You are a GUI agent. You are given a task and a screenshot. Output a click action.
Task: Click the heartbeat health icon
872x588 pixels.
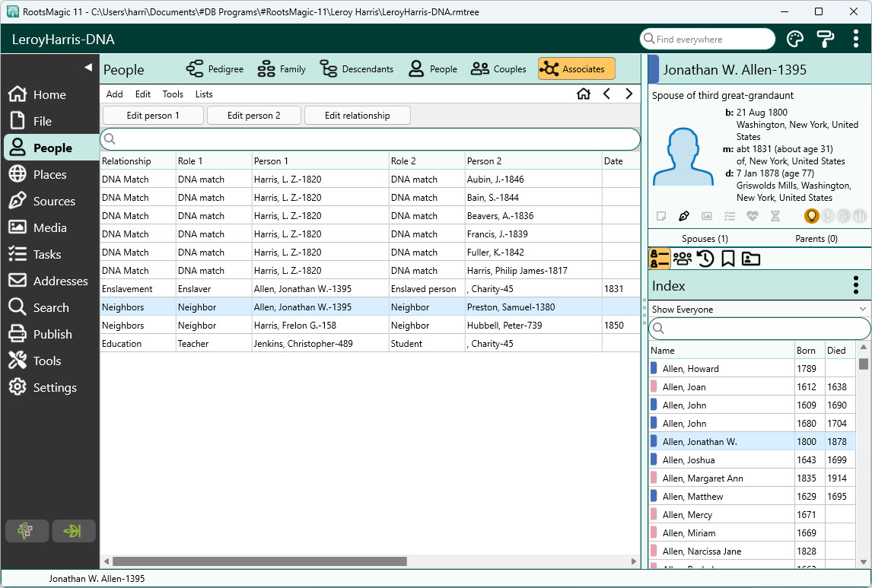click(x=753, y=216)
